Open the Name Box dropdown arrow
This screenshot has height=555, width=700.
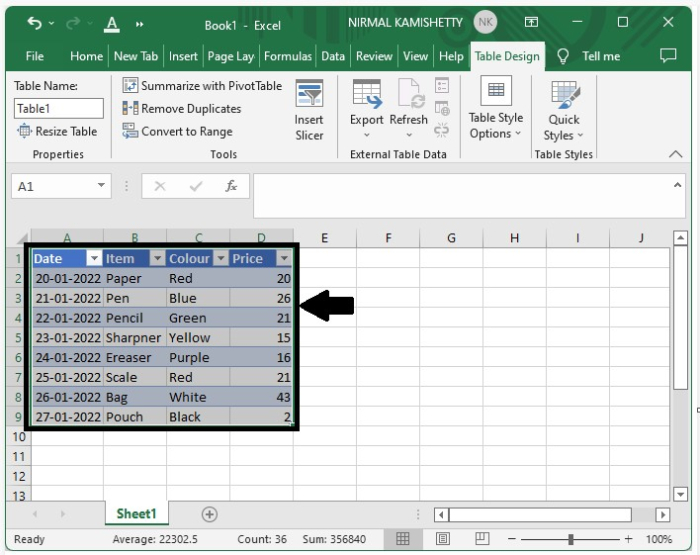click(101, 185)
